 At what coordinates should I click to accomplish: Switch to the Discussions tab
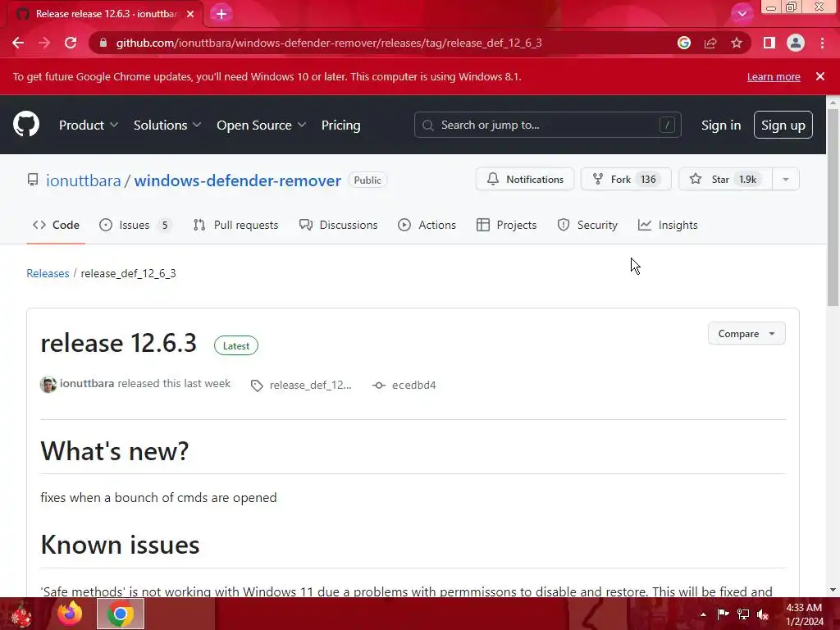(339, 225)
